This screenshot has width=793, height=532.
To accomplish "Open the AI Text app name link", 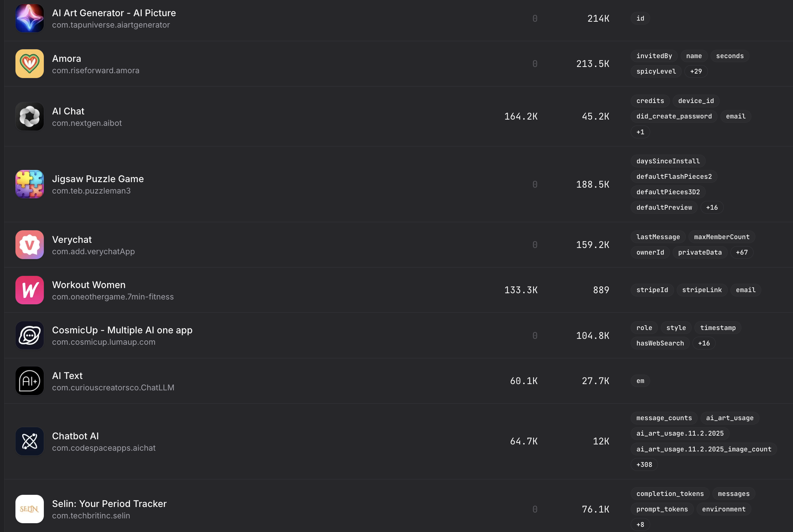I will click(x=67, y=376).
